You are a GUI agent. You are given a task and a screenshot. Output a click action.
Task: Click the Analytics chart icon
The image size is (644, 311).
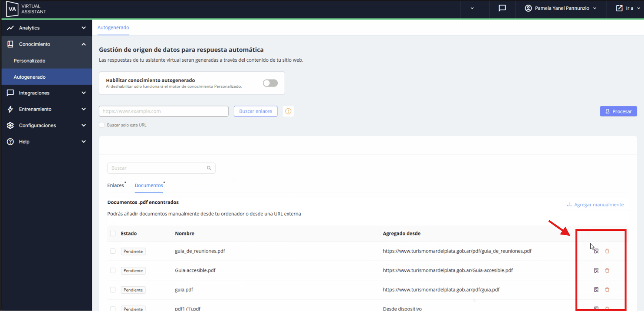point(11,28)
